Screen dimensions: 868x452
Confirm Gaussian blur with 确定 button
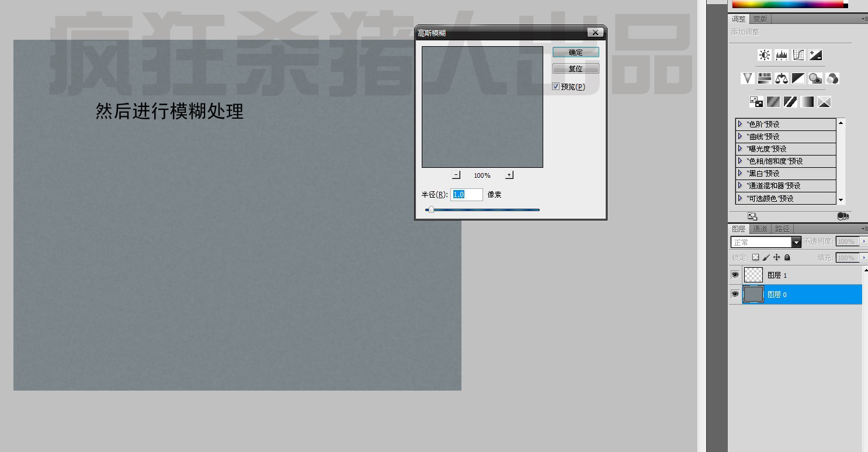click(x=575, y=52)
